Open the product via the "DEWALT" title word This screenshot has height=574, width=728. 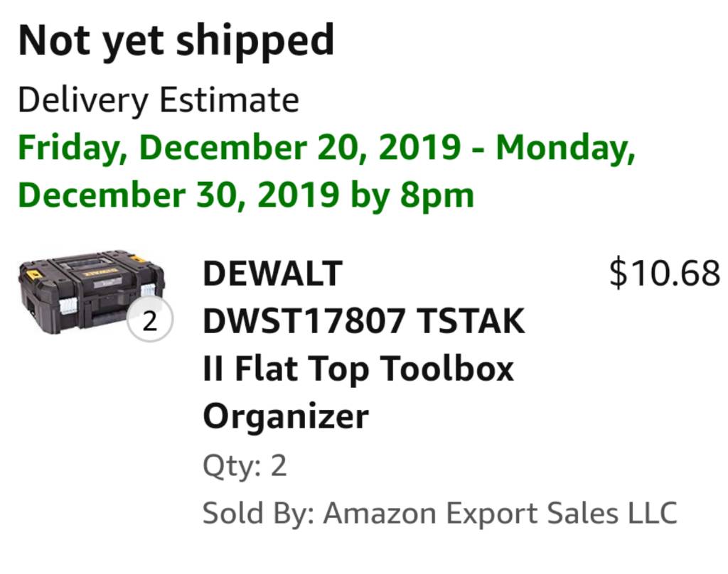pyautogui.click(x=273, y=274)
